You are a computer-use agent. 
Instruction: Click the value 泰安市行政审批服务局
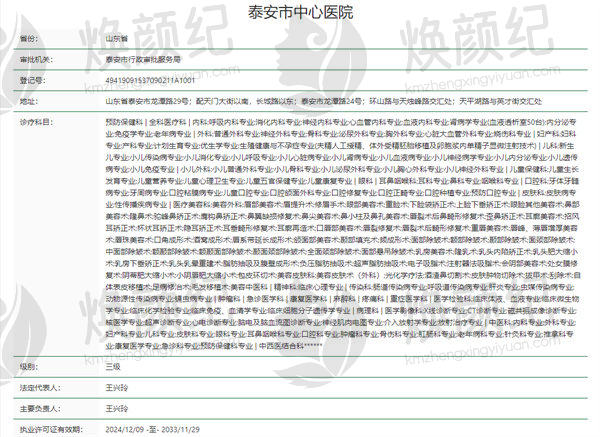143,60
